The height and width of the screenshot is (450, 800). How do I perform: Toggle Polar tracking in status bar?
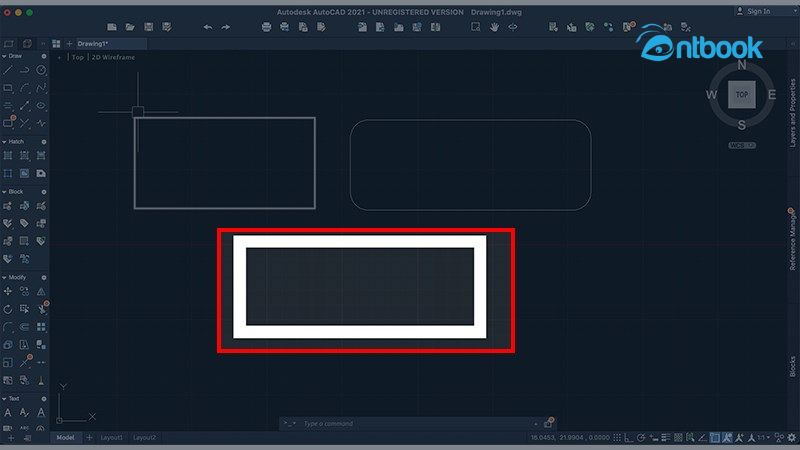click(641, 438)
